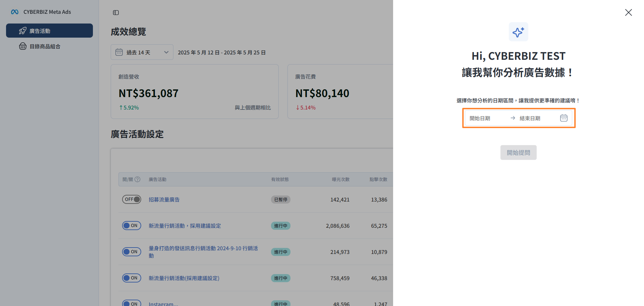Click the basket icon beside 目錄商品組合
This screenshot has height=306, width=644.
(x=22, y=46)
